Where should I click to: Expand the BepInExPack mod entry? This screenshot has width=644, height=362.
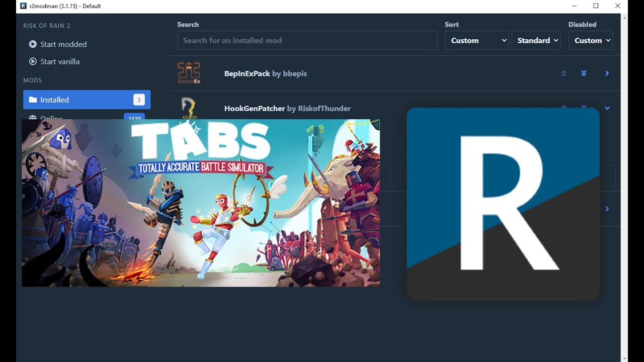click(x=607, y=73)
